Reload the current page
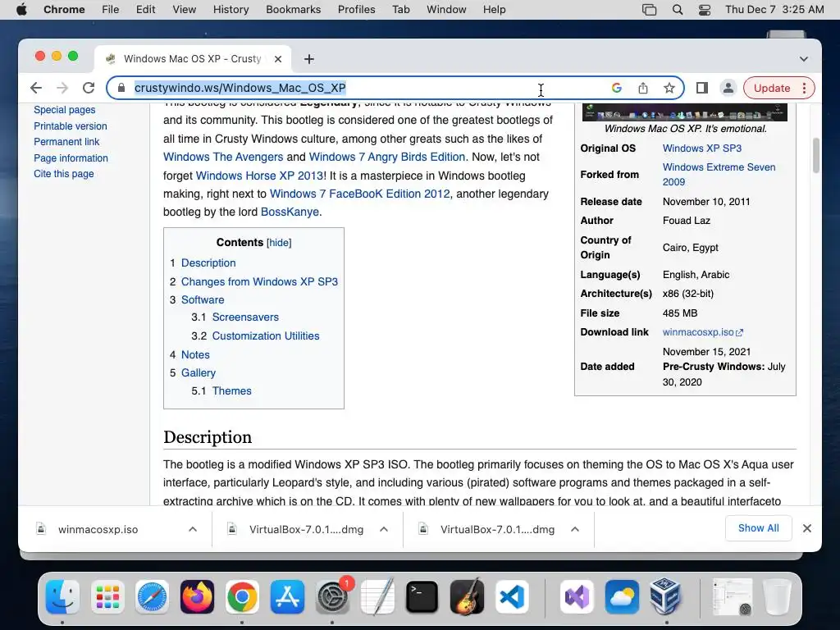This screenshot has width=840, height=630. click(x=89, y=88)
